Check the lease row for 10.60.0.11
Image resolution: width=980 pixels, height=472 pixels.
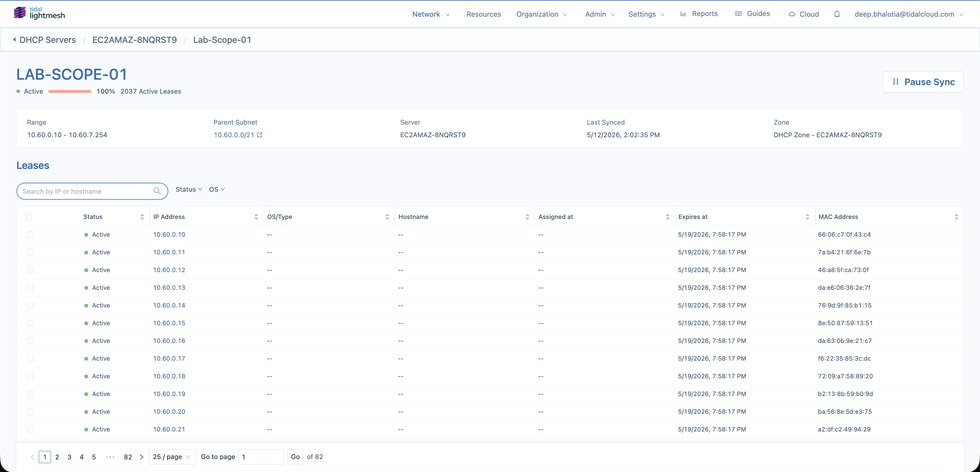pos(30,252)
